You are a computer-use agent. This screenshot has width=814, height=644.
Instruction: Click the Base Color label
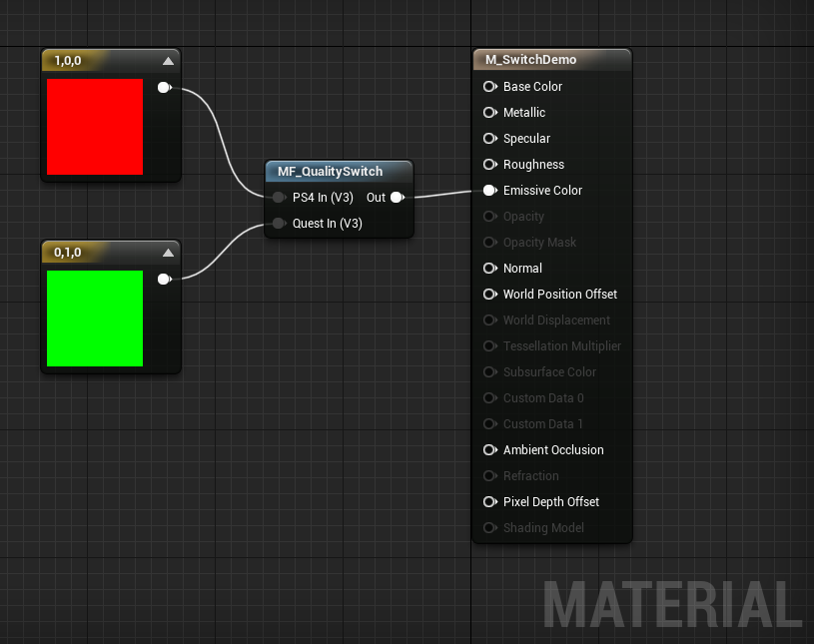pyautogui.click(x=532, y=87)
